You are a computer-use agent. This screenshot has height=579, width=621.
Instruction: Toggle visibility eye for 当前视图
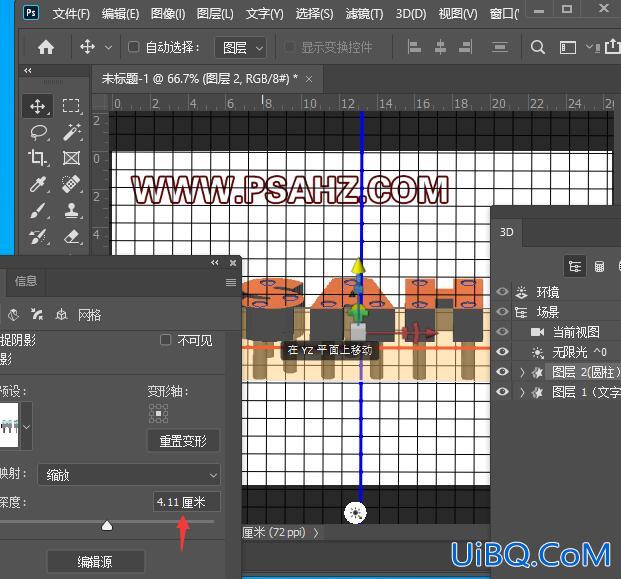click(x=502, y=331)
